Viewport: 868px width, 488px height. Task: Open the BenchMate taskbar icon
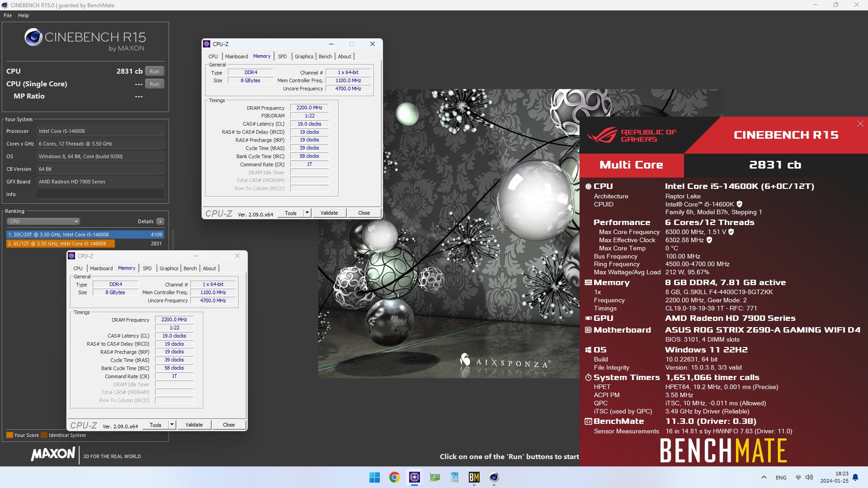(x=474, y=477)
